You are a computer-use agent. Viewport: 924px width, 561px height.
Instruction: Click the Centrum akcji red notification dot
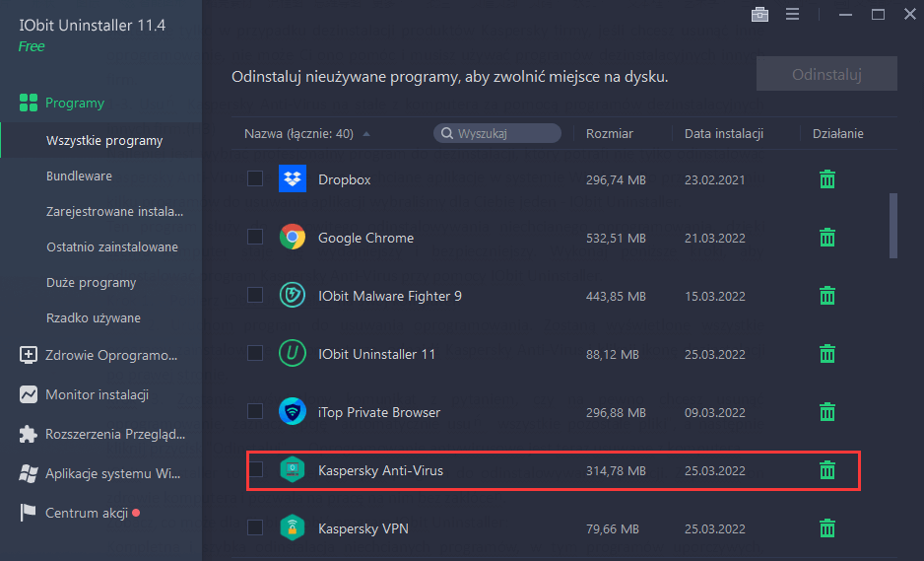coord(136,513)
